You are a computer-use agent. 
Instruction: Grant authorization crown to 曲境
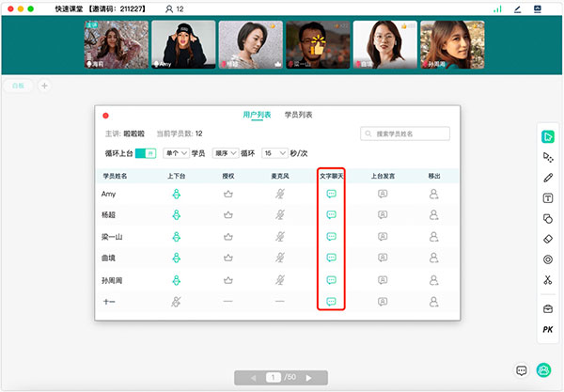(227, 259)
